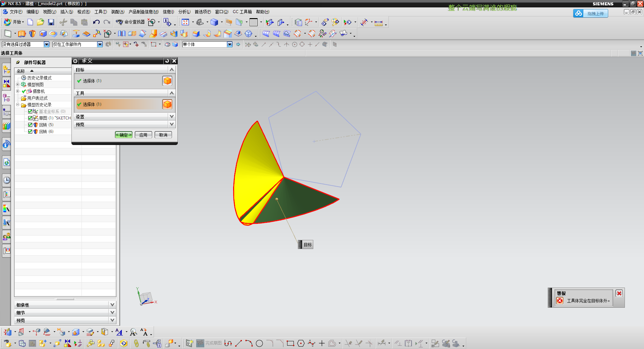The height and width of the screenshot is (349, 644).
Task: Toggle checkbox for 回转 (5)
Action: [x=30, y=125]
